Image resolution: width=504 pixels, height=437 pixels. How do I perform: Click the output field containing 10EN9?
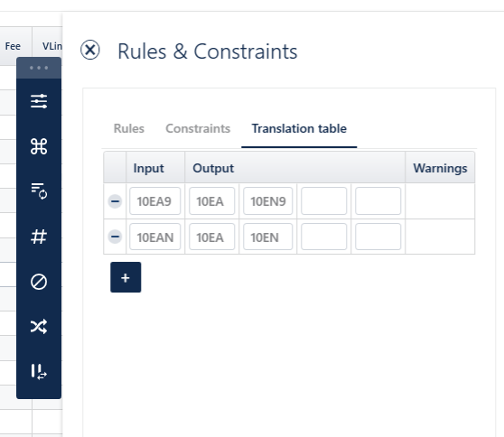(x=267, y=201)
